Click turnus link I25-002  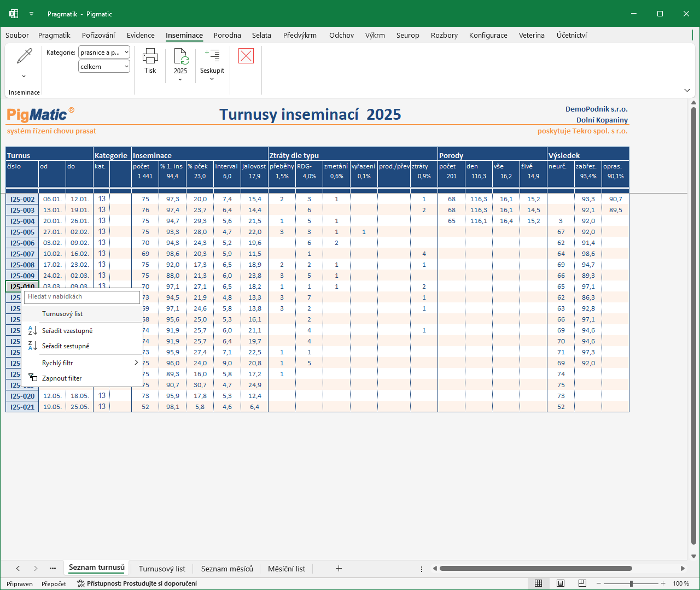[x=22, y=199]
